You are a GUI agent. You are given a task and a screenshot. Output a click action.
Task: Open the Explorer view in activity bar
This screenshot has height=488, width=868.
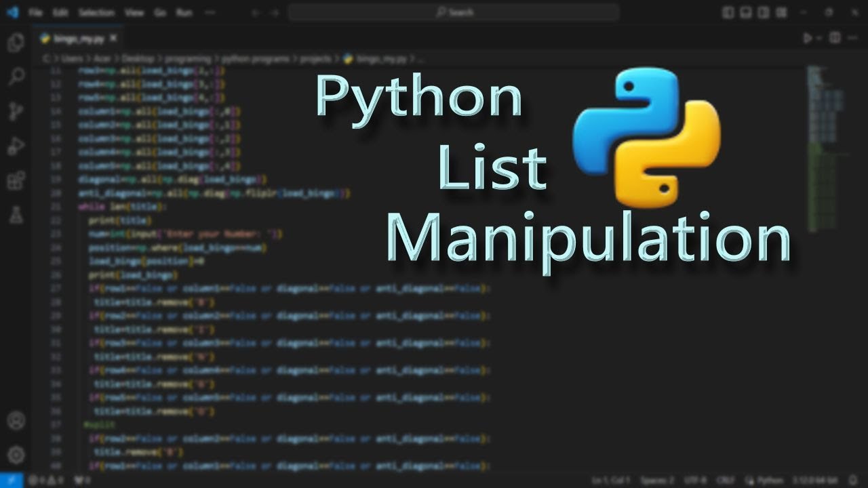16,43
